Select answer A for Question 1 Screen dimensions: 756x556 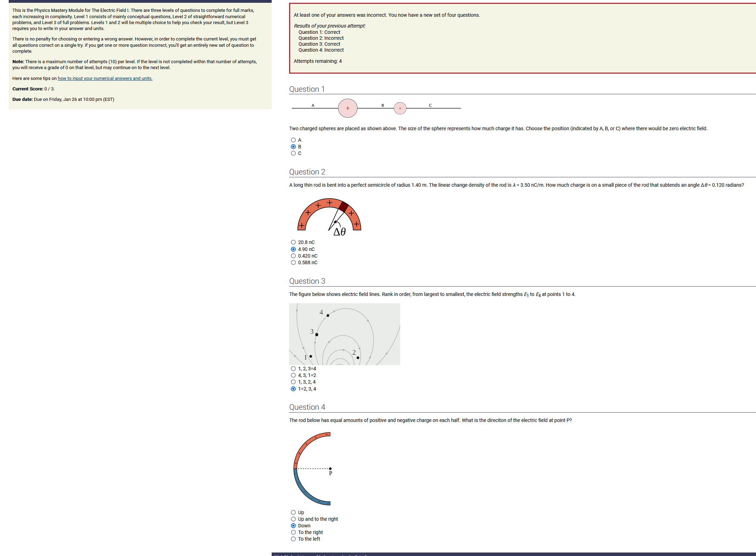click(x=293, y=140)
